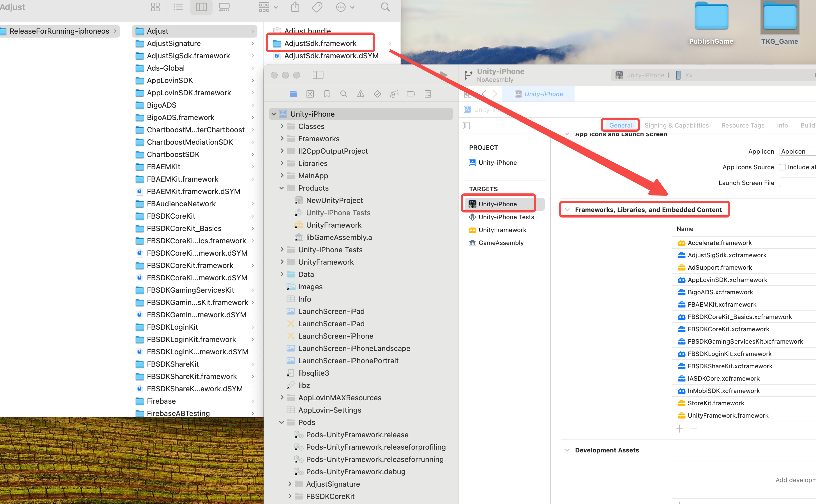
Task: Show the issue navigator warning icon
Action: pyautogui.click(x=361, y=94)
